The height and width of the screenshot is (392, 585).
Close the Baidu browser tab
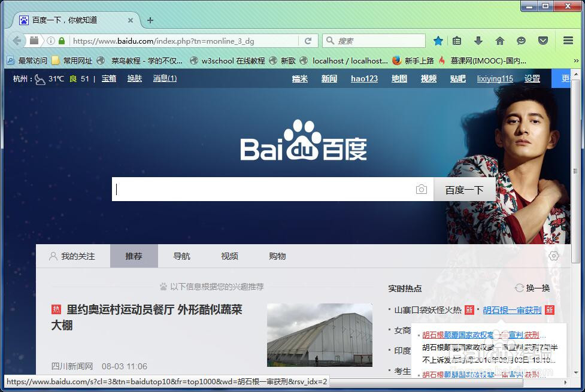(x=131, y=20)
